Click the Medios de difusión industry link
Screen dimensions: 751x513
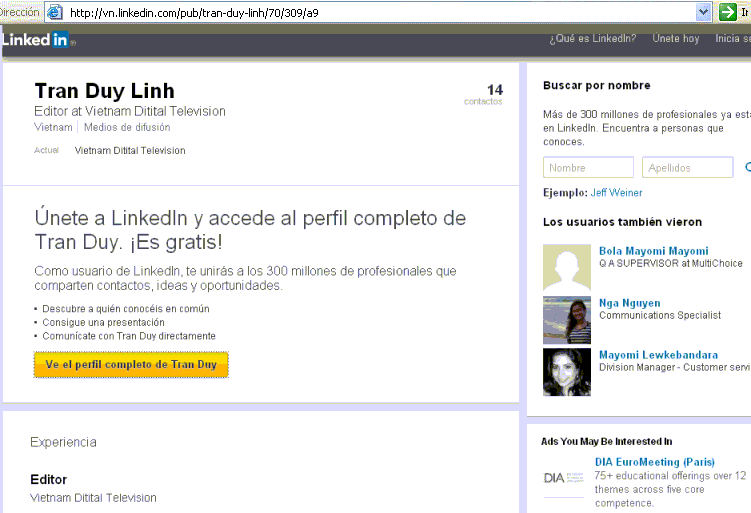coord(127,127)
